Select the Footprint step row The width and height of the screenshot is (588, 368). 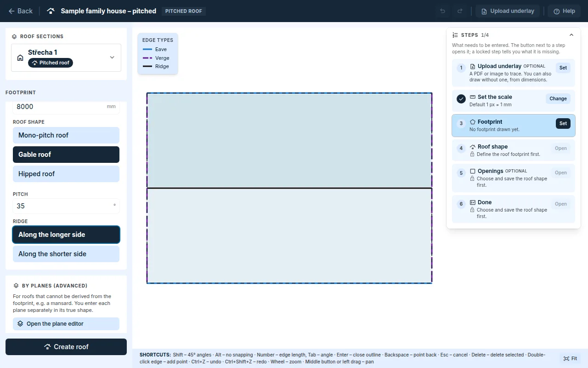point(514,126)
